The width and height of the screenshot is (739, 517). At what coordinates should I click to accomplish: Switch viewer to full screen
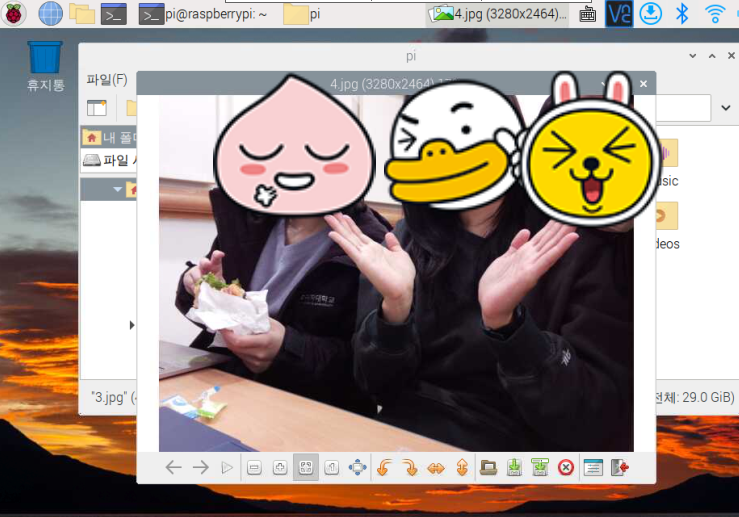click(x=358, y=468)
